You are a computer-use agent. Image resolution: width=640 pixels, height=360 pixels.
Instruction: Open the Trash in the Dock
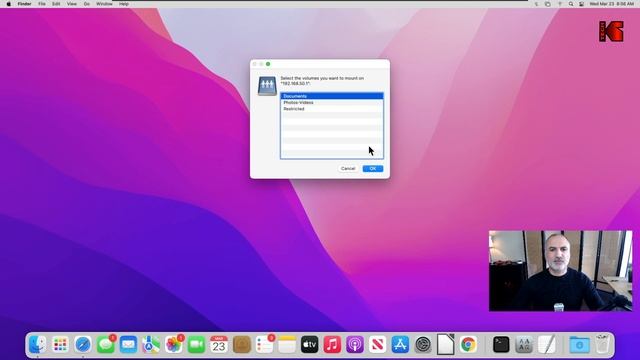point(602,344)
